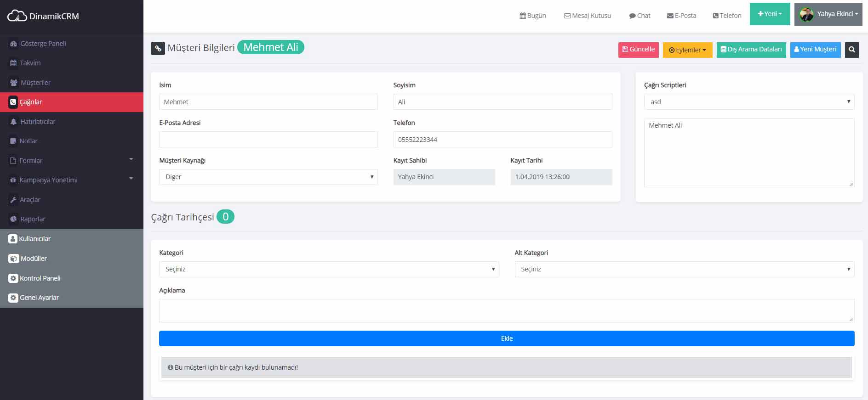Click the Modüller cube icon
Screen dimensions: 868x400
[x=14, y=259]
